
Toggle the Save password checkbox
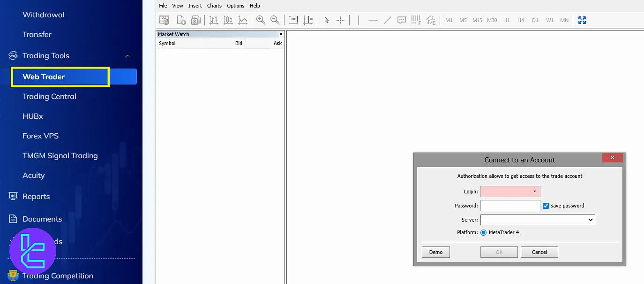coord(546,206)
